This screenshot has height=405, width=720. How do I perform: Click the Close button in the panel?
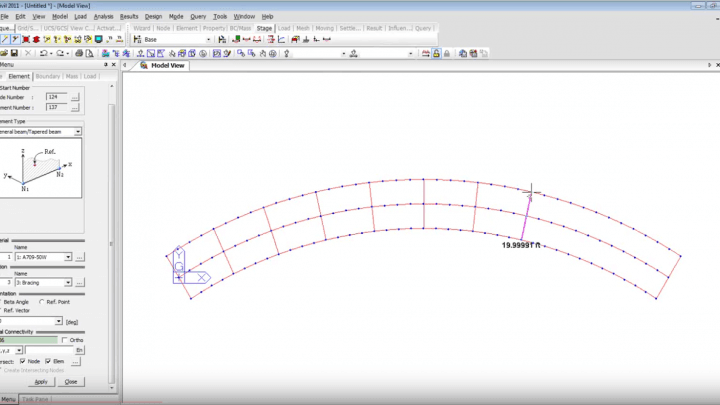[71, 382]
